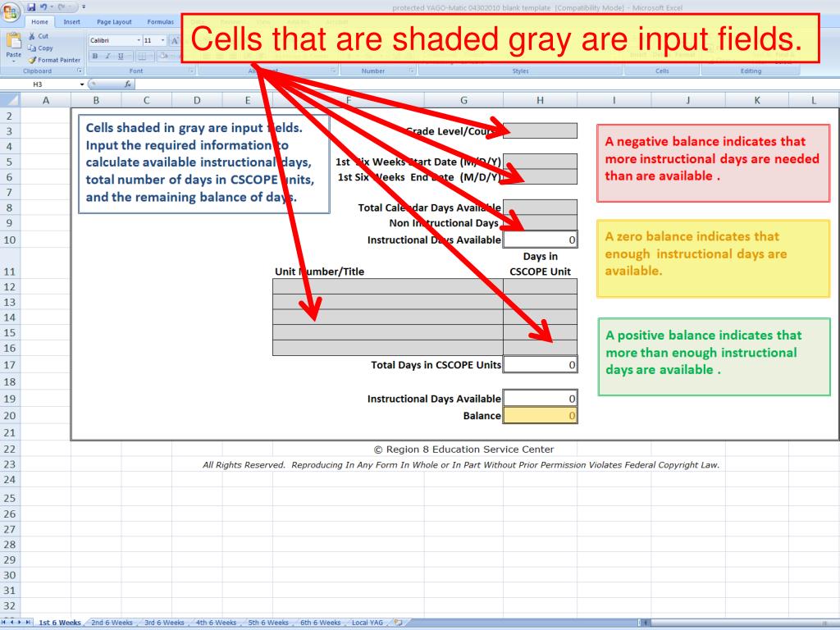Open the Local YAG sheet tab
This screenshot has height=630, width=840.
point(367,623)
